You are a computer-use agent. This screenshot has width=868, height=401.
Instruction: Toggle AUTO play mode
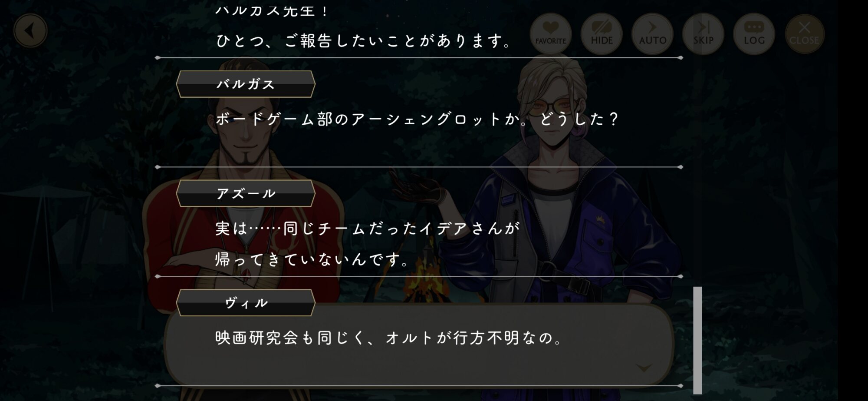point(652,34)
